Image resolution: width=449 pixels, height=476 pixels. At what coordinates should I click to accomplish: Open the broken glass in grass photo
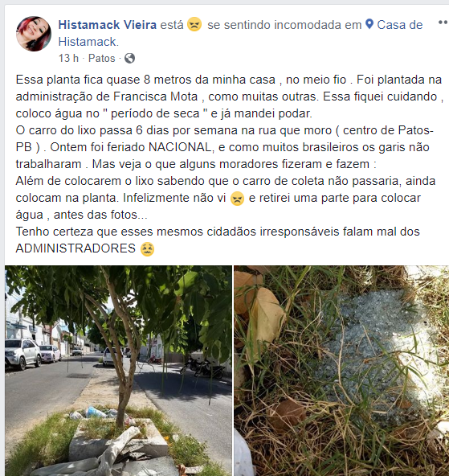[x=341, y=371]
